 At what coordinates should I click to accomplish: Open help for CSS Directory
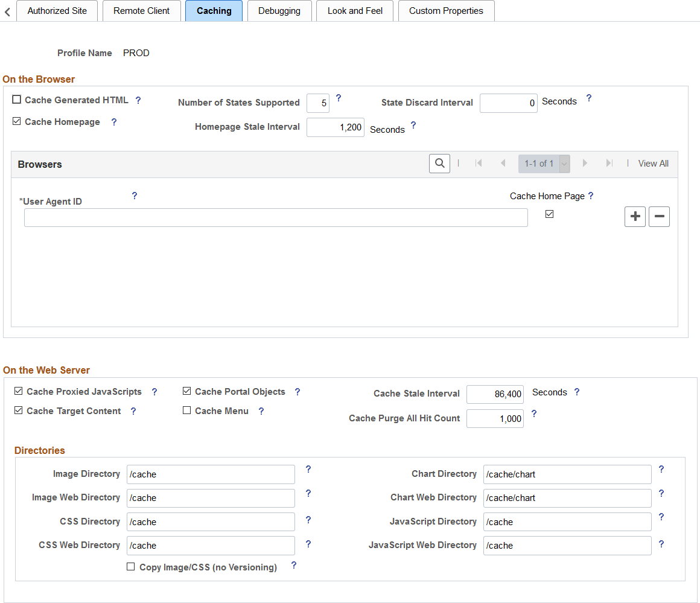(308, 520)
